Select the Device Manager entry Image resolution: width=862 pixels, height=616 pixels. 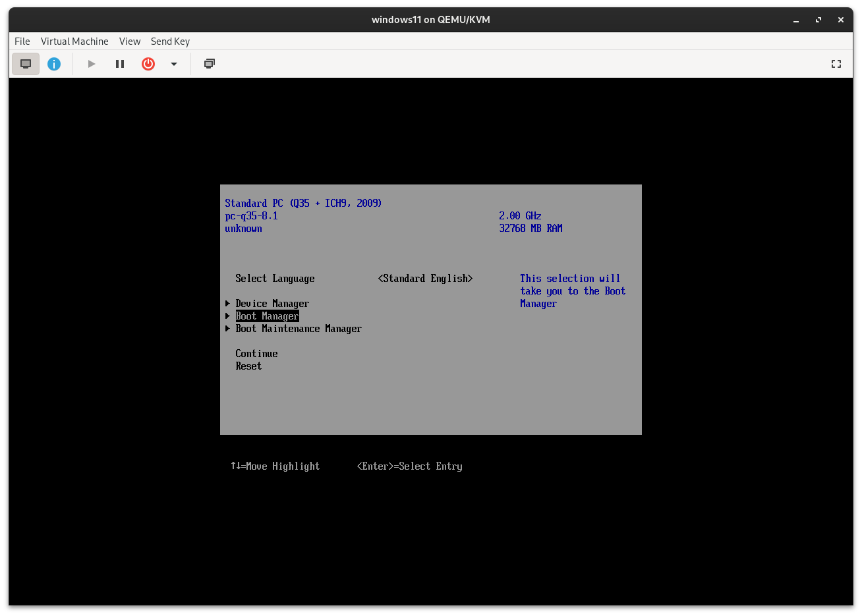(272, 304)
